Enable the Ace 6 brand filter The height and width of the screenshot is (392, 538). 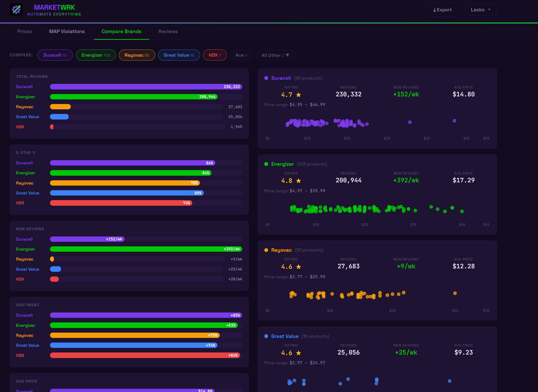point(241,55)
